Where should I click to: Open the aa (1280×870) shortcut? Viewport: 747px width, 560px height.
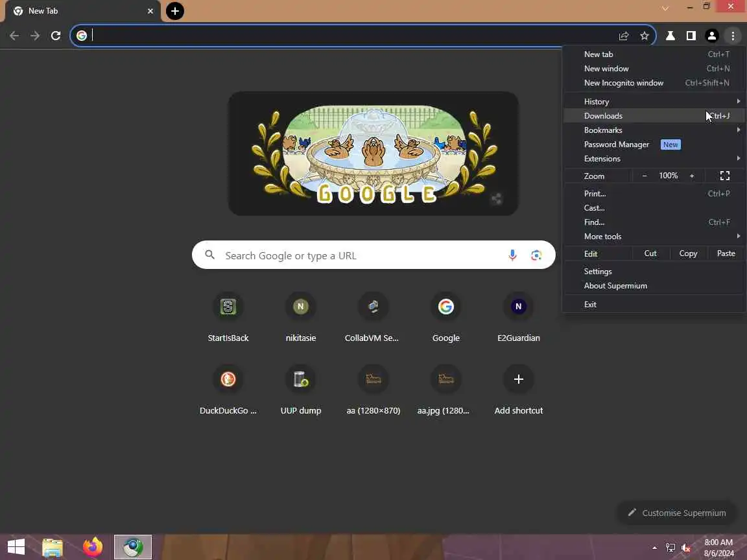[x=373, y=390]
